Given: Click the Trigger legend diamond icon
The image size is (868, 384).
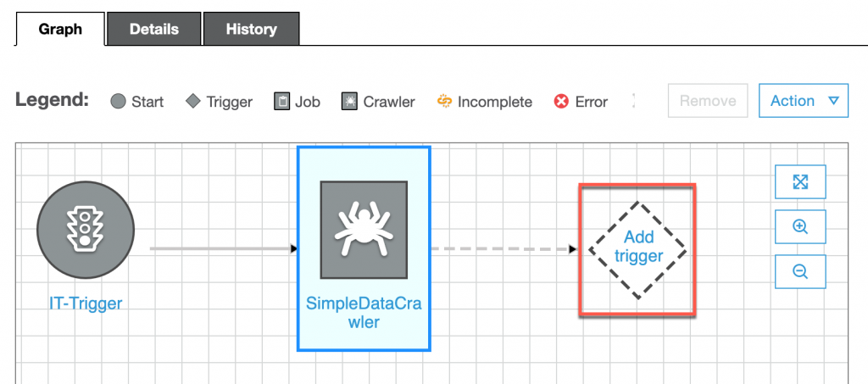Looking at the screenshot, I should click(192, 101).
